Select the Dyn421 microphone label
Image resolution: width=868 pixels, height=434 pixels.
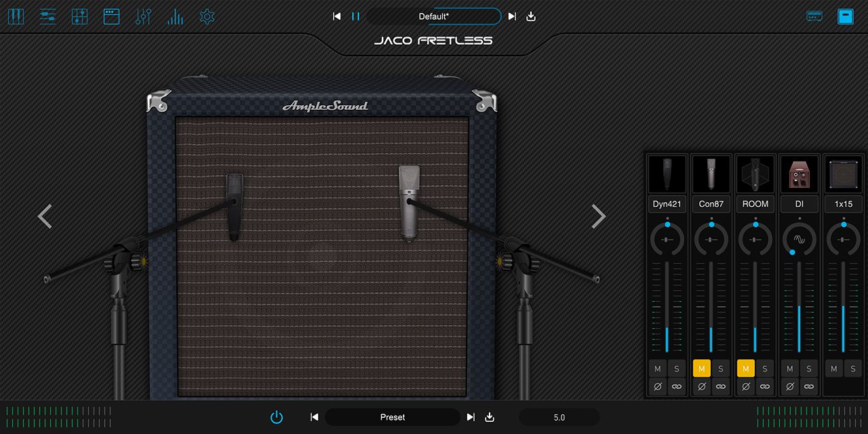(x=667, y=203)
